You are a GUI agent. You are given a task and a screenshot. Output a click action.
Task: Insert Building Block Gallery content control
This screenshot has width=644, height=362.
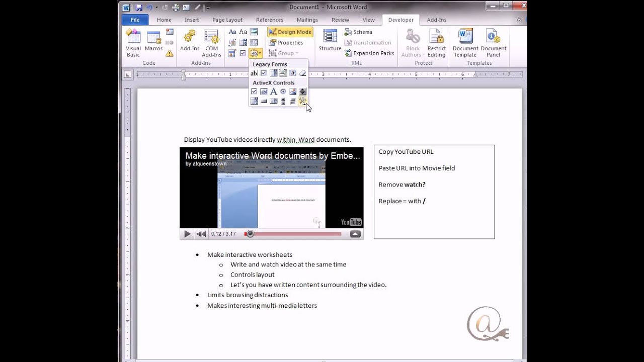point(232,42)
